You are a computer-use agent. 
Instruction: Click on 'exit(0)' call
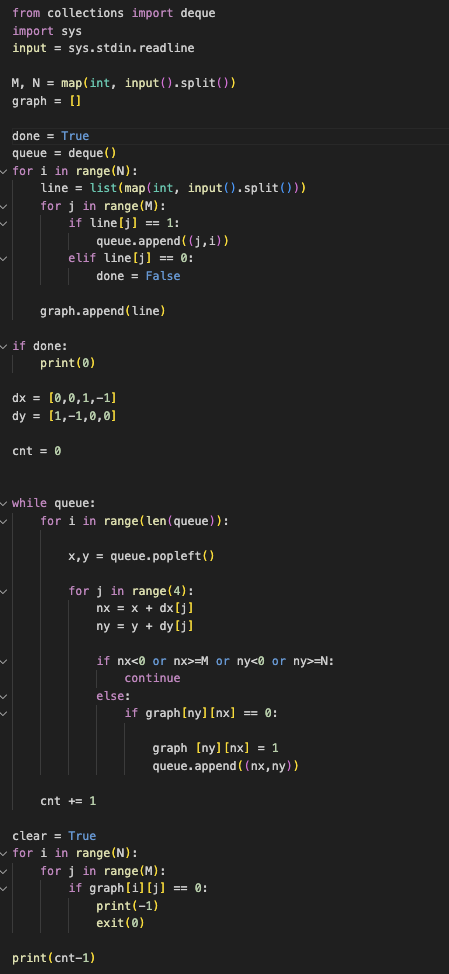pos(120,923)
